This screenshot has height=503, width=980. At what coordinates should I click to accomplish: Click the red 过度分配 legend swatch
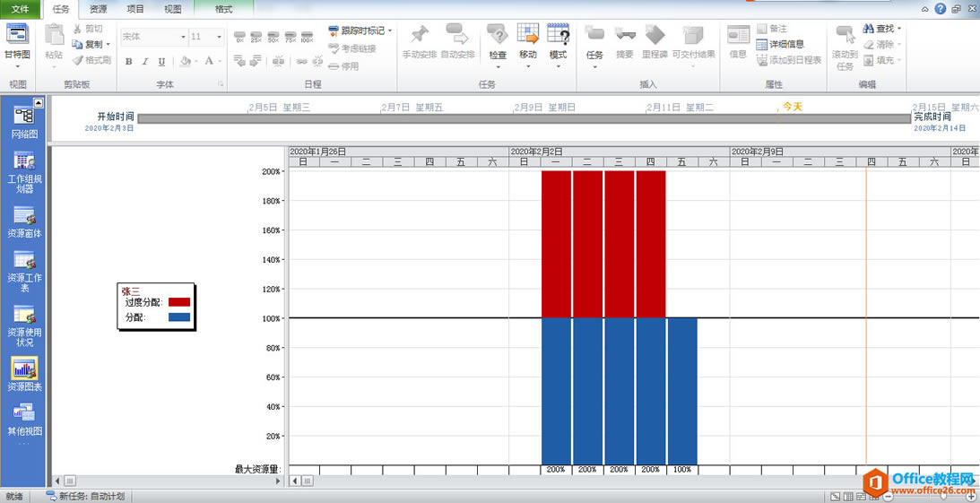pyautogui.click(x=179, y=302)
